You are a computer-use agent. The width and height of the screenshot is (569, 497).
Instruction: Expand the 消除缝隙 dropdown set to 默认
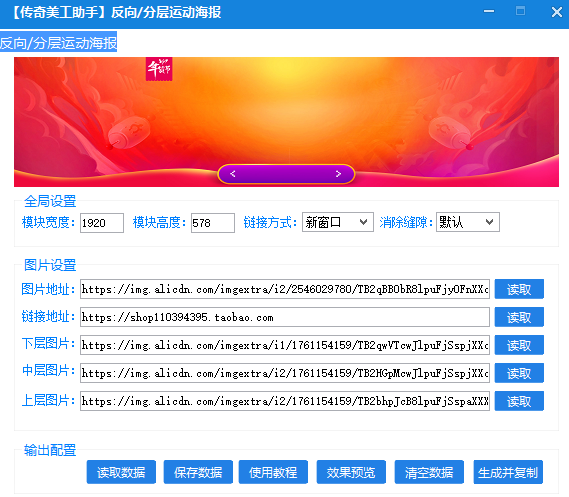click(x=467, y=222)
